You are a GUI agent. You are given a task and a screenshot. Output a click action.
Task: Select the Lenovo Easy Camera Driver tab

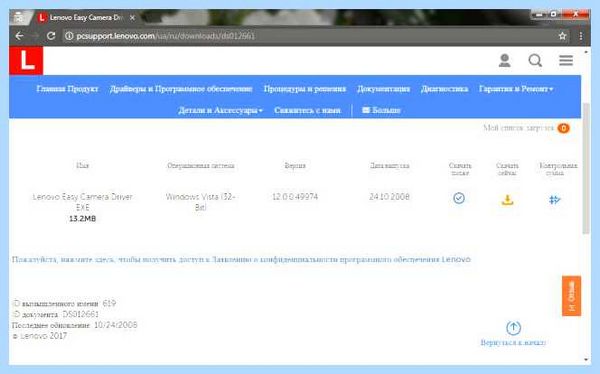click(87, 18)
